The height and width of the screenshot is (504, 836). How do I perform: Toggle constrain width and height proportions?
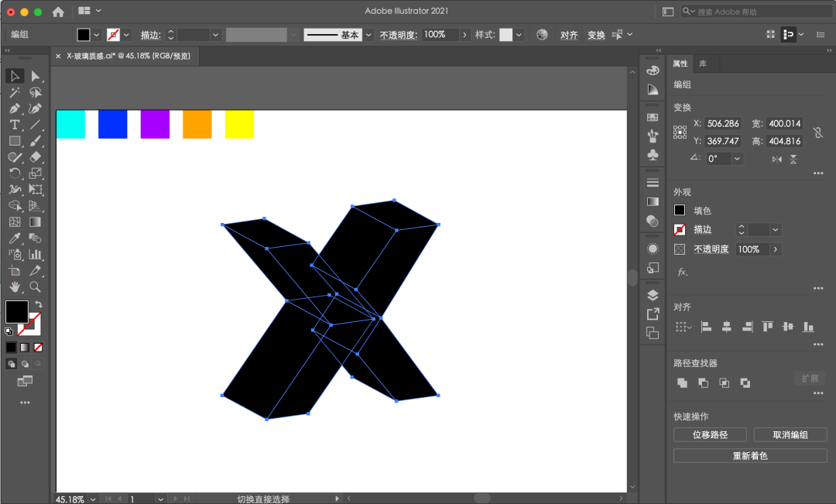[818, 132]
